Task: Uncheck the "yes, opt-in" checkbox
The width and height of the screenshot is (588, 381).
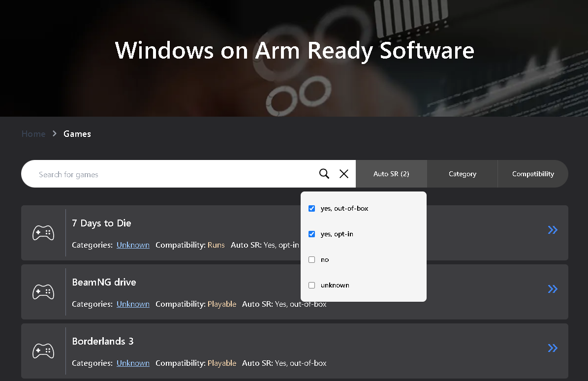Action: point(311,234)
